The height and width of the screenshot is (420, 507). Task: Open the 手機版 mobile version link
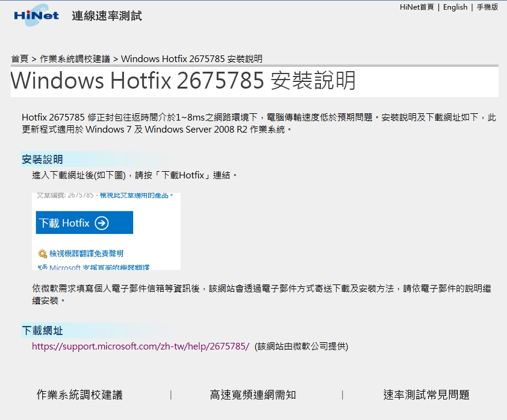point(487,7)
